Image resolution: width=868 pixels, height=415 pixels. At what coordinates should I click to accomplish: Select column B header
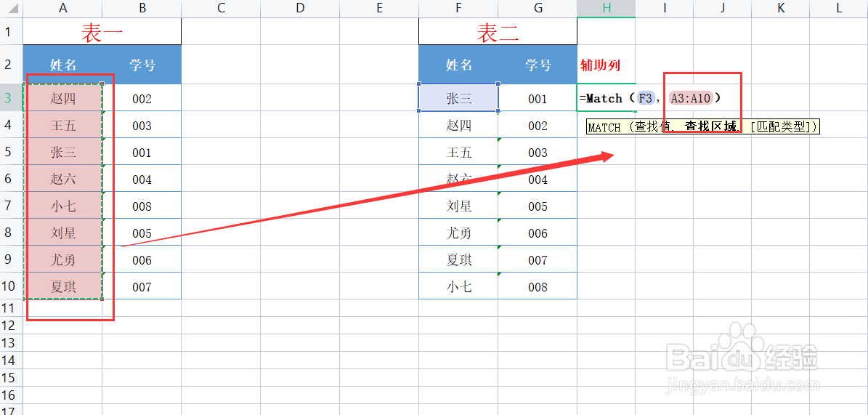click(142, 8)
